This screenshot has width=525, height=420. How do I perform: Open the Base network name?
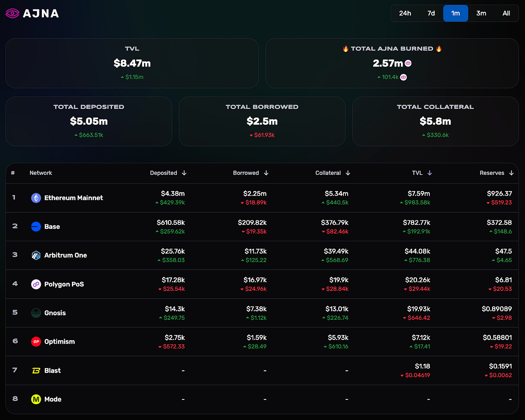(52, 227)
